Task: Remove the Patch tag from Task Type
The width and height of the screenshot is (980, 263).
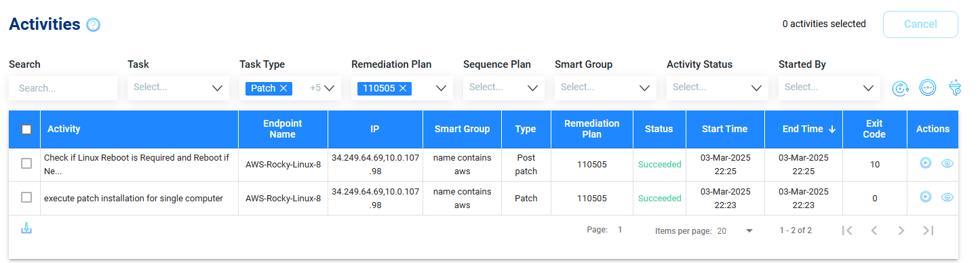Action: [x=283, y=88]
